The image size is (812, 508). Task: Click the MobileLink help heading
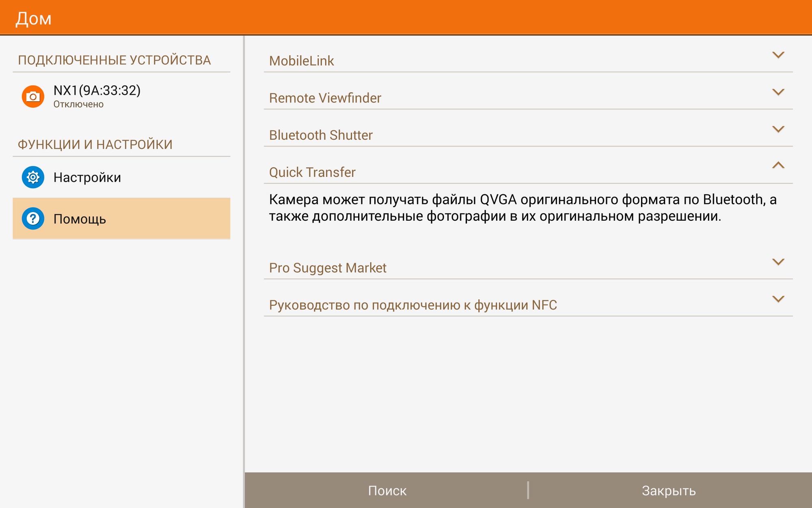click(301, 61)
